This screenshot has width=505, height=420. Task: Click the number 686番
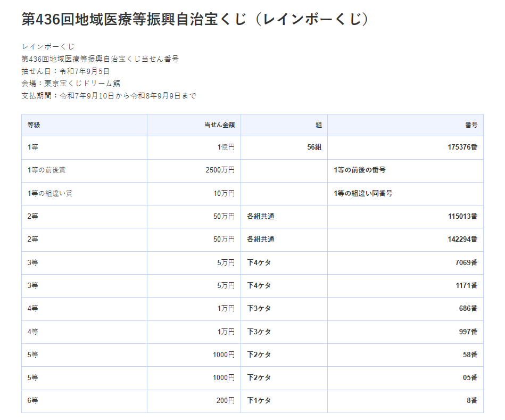coord(468,309)
